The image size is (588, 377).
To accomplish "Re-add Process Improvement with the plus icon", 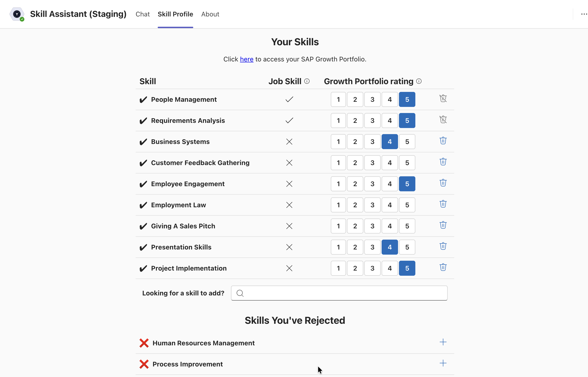I will pyautogui.click(x=443, y=363).
